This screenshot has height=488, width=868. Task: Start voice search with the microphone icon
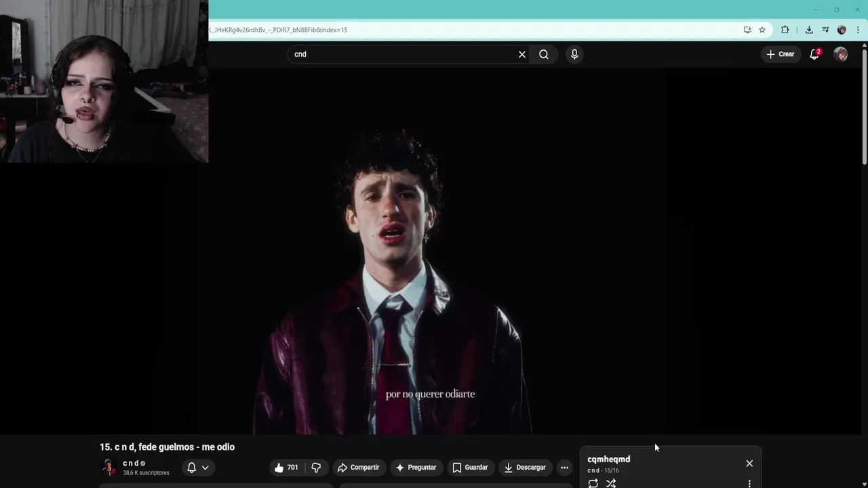point(574,54)
